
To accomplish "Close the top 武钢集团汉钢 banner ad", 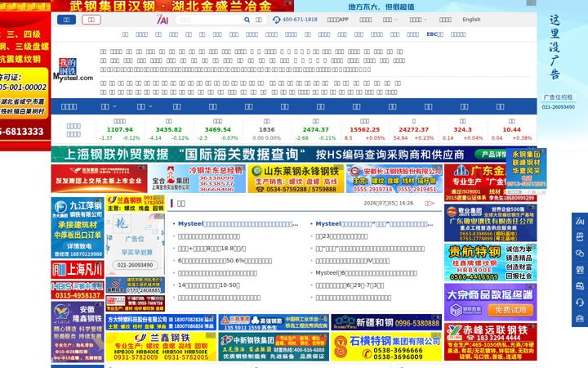I will (288, 2).
